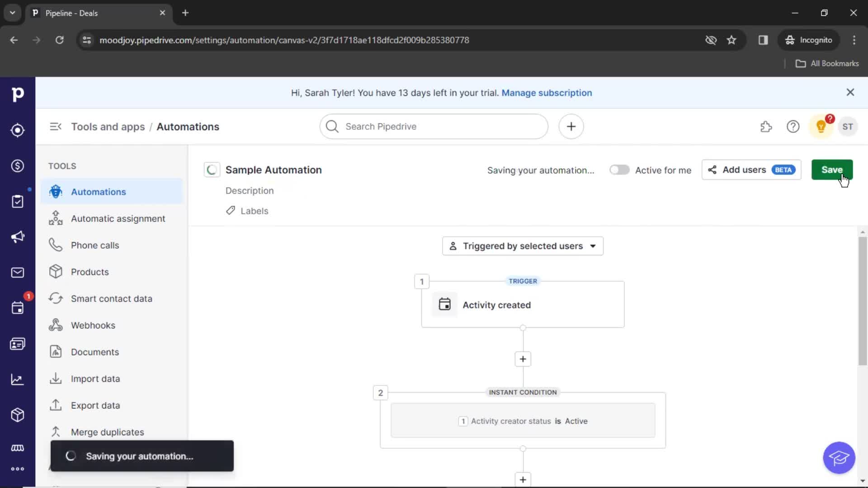This screenshot has height=488, width=868.
Task: Expand the Triggered by selected users dropdown
Action: [x=522, y=246]
